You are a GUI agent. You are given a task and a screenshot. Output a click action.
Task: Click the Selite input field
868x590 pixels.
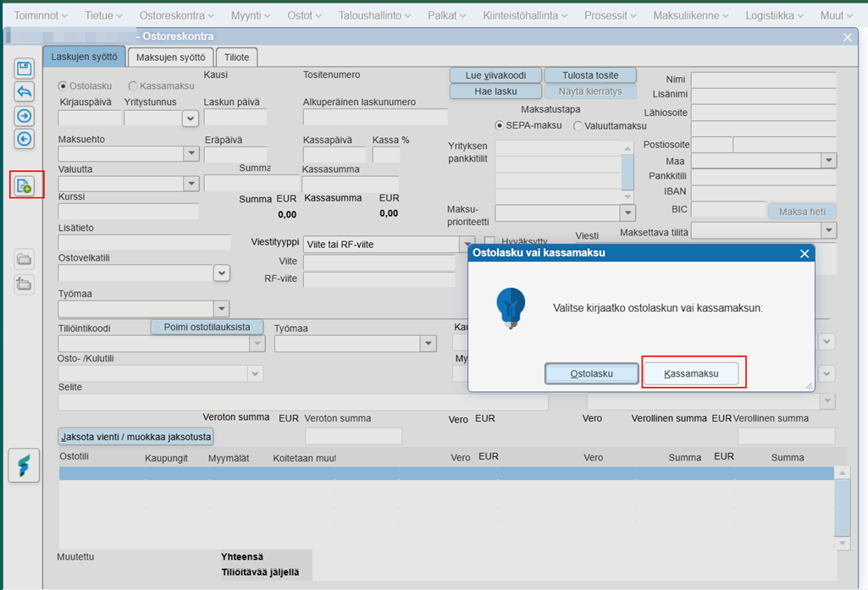pos(303,402)
